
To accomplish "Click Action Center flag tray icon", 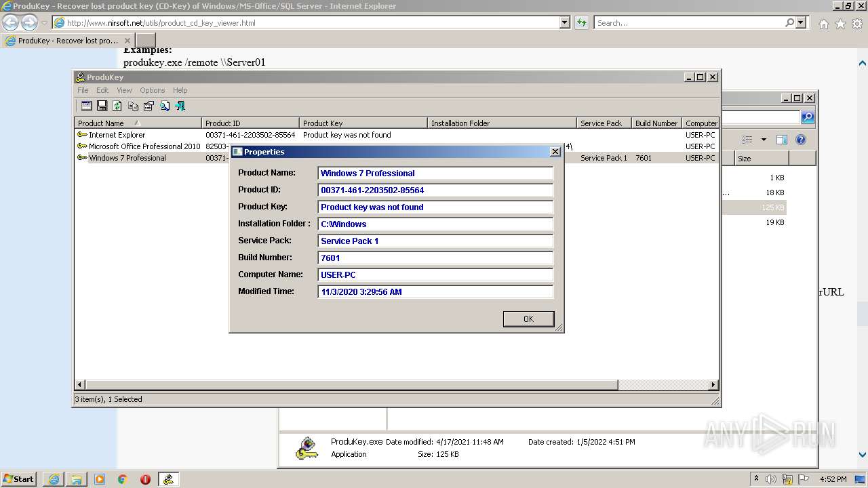I will [804, 479].
